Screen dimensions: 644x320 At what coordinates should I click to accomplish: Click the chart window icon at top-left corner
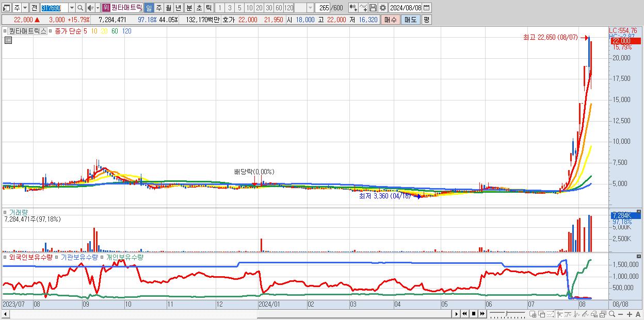click(7, 8)
